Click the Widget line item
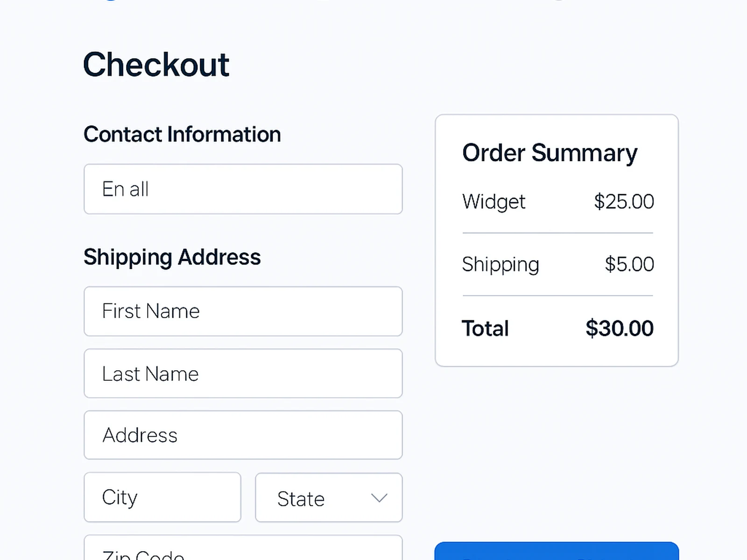Viewport: 747px width, 560px height. 493,202
